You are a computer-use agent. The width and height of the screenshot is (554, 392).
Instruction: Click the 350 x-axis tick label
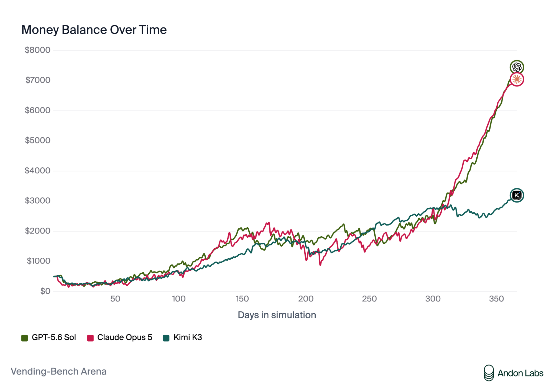point(496,299)
